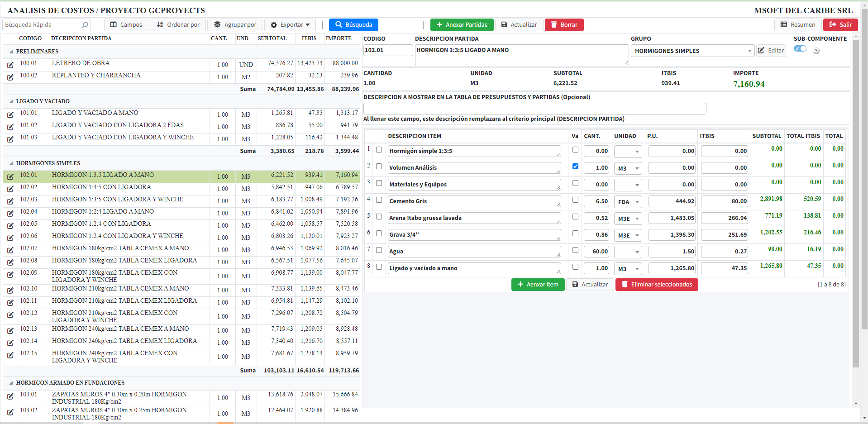Click edit icon for LETRERO DE OBRA row
The width and height of the screenshot is (868, 424).
(10, 65)
